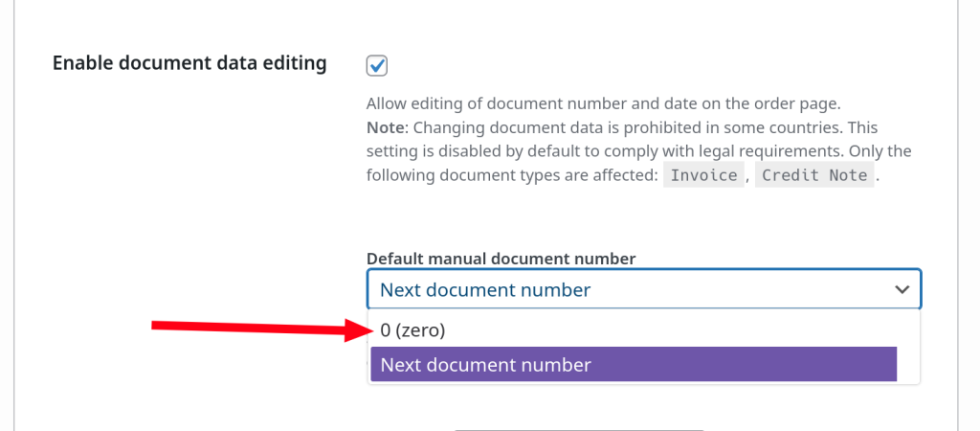Collapse the Default manual document number dropdown
The width and height of the screenshot is (980, 431).
point(643,289)
